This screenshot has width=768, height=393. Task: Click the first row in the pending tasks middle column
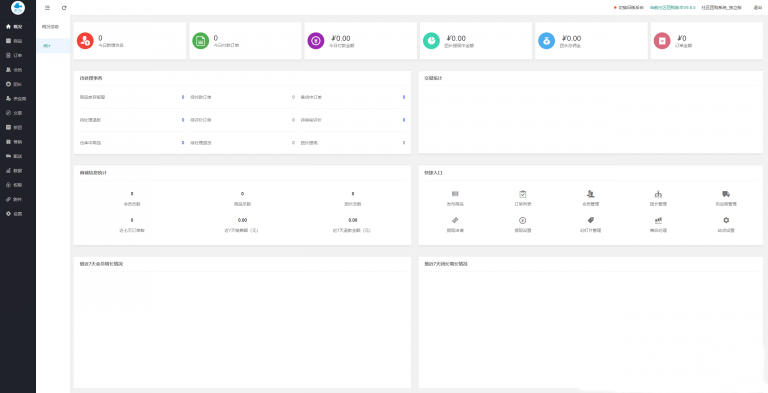[242, 97]
